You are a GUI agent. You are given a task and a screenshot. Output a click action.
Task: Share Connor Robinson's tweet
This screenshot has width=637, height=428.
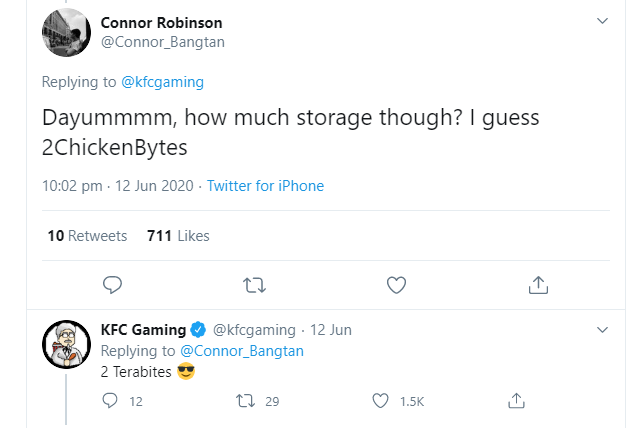[538, 285]
